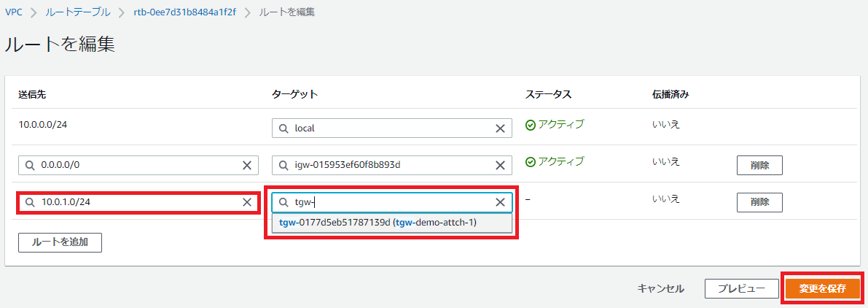Focus the 0.0.0.0/0 destination input

coord(138,165)
